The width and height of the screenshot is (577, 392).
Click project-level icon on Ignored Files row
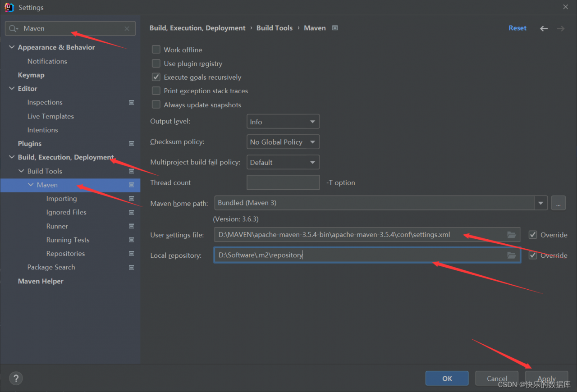[131, 212]
